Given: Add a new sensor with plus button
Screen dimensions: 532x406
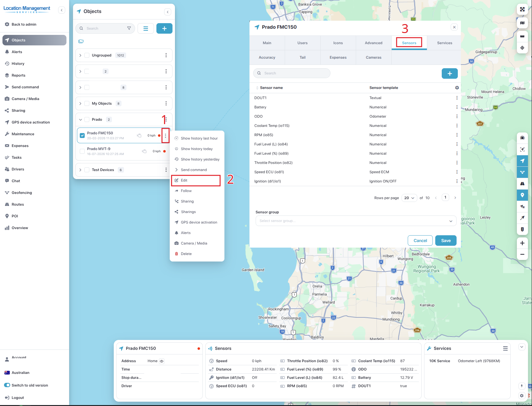Looking at the screenshot, I should tap(449, 73).
